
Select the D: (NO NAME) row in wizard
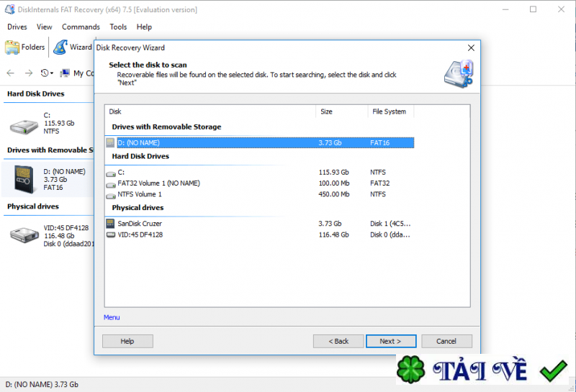(260, 142)
